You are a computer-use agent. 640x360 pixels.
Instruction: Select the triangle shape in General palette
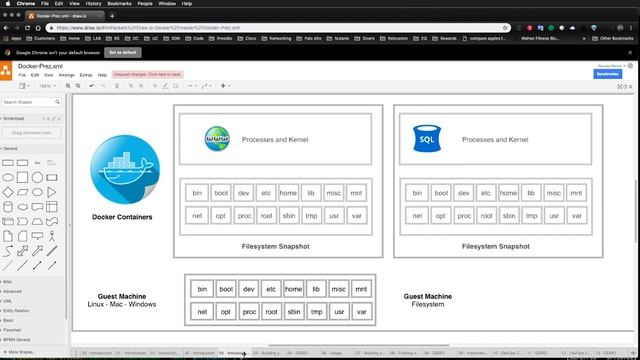point(52,192)
